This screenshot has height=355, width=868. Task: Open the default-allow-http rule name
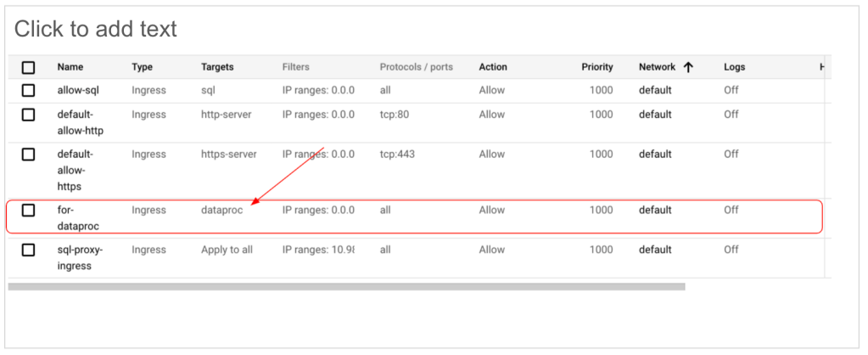(80, 122)
